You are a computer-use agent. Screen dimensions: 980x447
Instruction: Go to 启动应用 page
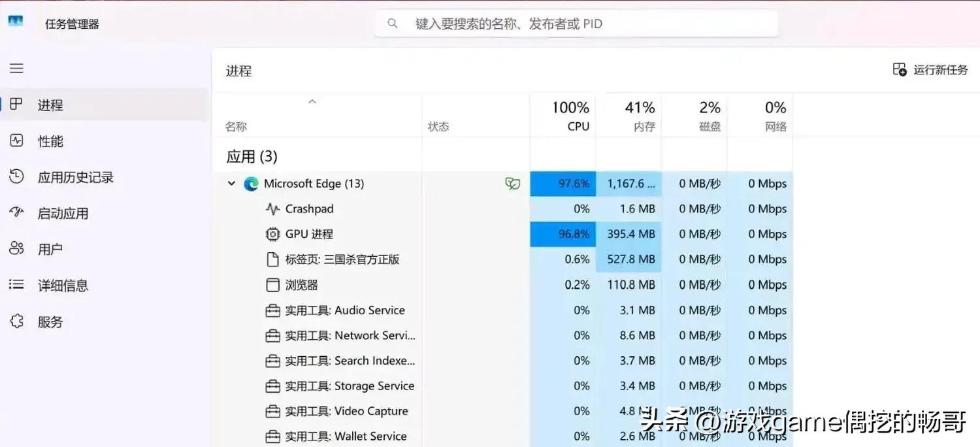(105, 213)
